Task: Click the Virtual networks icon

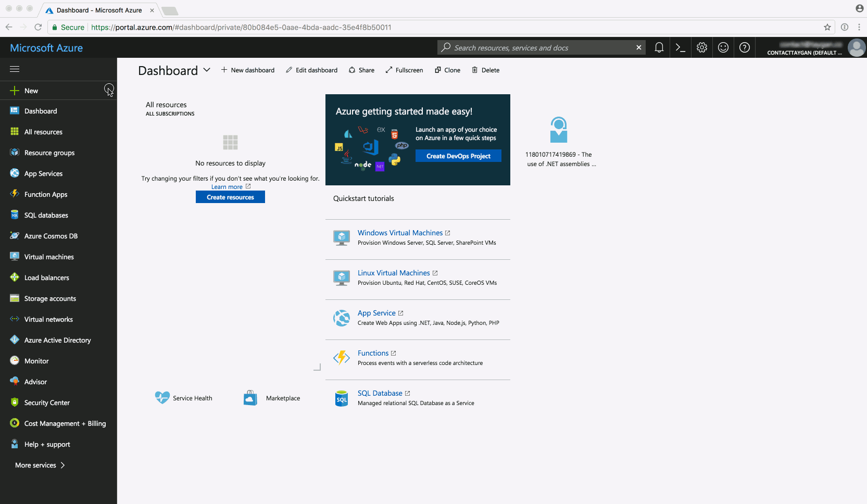Action: pos(15,319)
